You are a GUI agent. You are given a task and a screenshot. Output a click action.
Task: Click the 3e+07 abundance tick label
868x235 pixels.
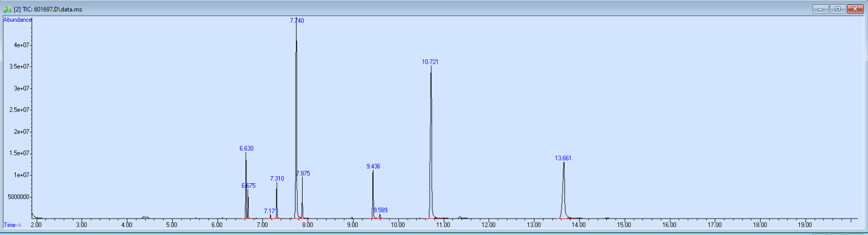click(21, 89)
